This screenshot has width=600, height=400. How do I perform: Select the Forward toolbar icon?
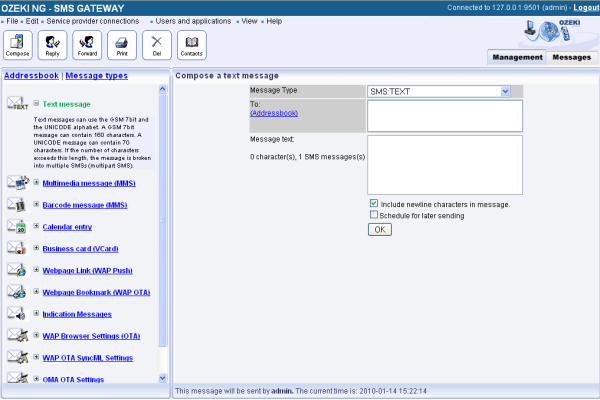pyautogui.click(x=87, y=45)
